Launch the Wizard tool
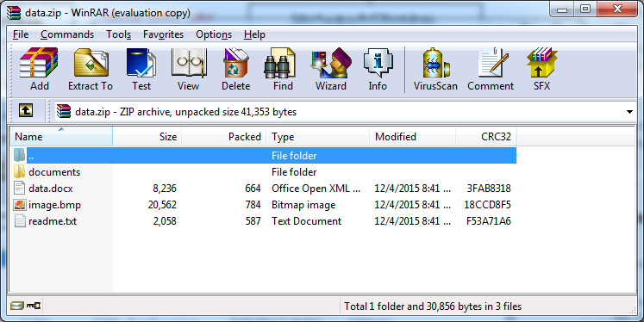 331,69
